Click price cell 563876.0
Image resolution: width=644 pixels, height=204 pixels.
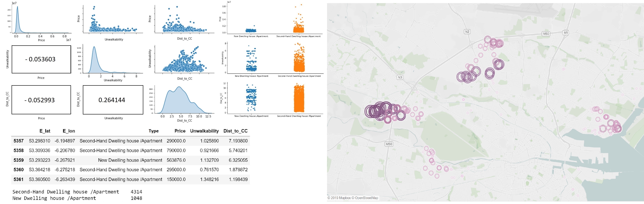tap(176, 160)
